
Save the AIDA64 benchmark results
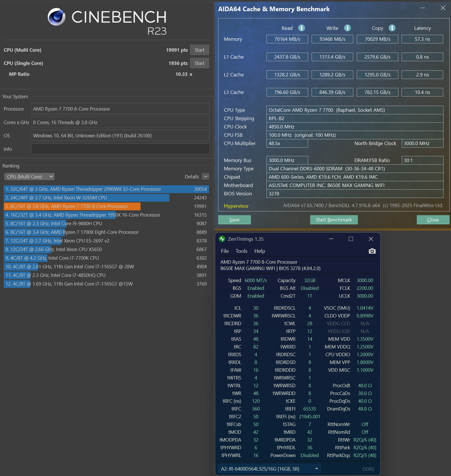pyautogui.click(x=234, y=220)
